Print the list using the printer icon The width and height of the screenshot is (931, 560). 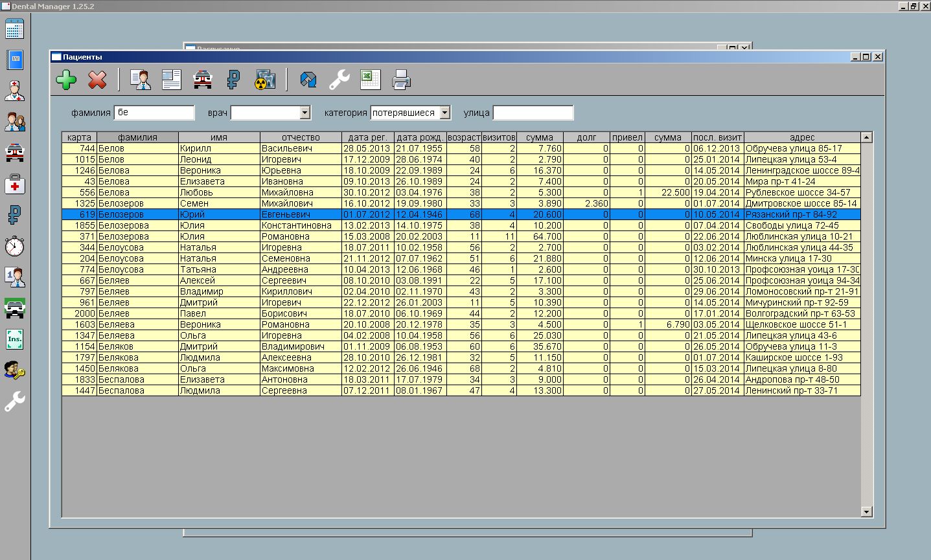tap(401, 80)
